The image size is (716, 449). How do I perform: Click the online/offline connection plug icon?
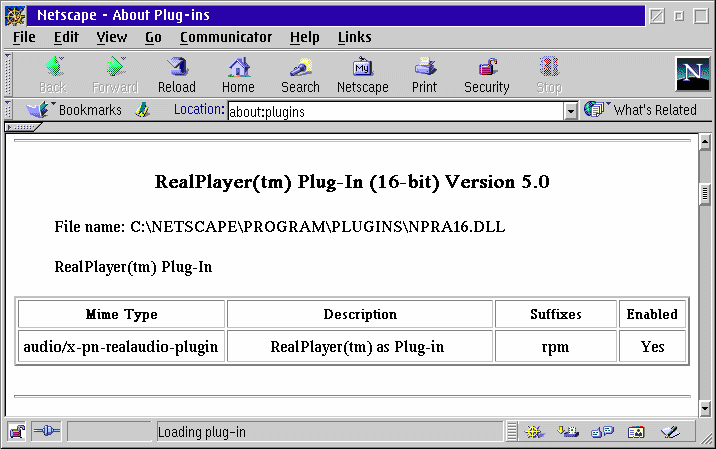tap(47, 431)
